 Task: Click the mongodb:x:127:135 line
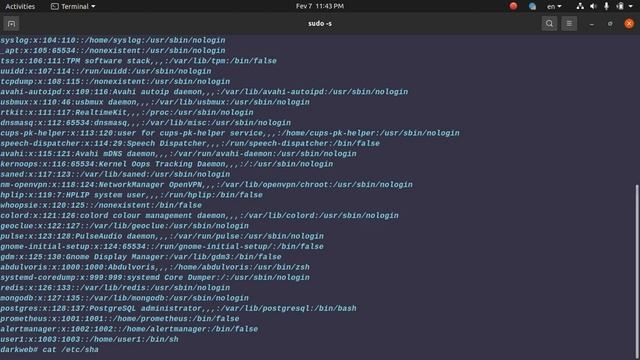point(124,298)
